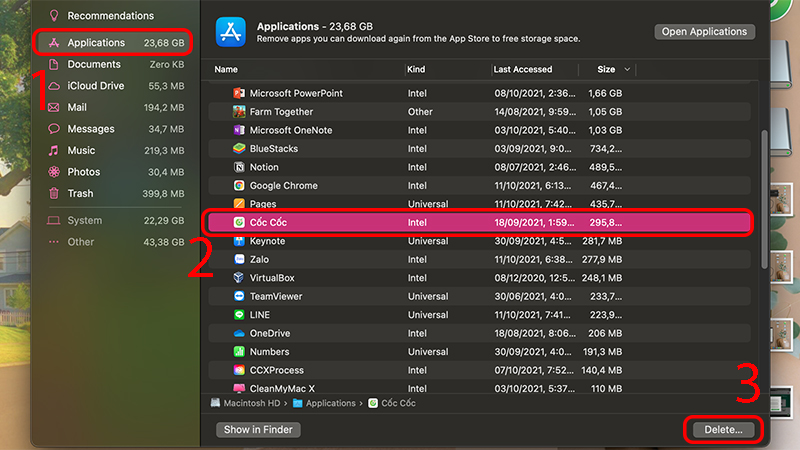Screen dimensions: 800x450
Task: Click the Trash can sidebar icon
Action: click(54, 193)
